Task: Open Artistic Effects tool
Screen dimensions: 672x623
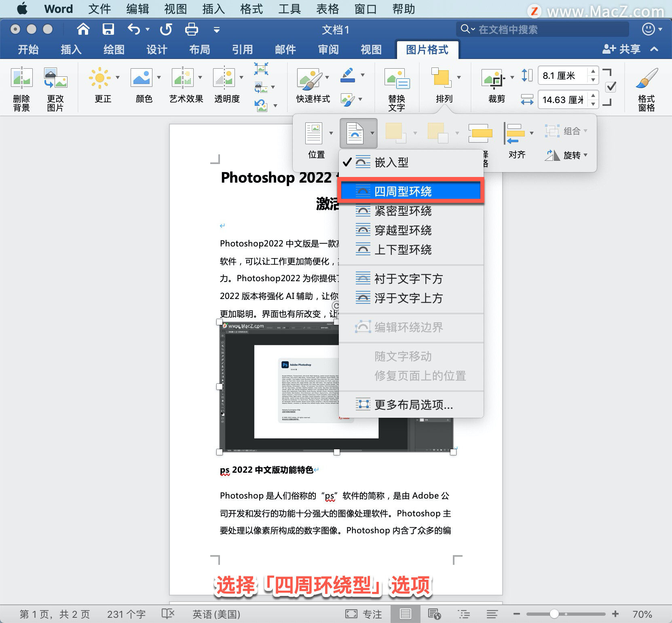Action: (183, 77)
